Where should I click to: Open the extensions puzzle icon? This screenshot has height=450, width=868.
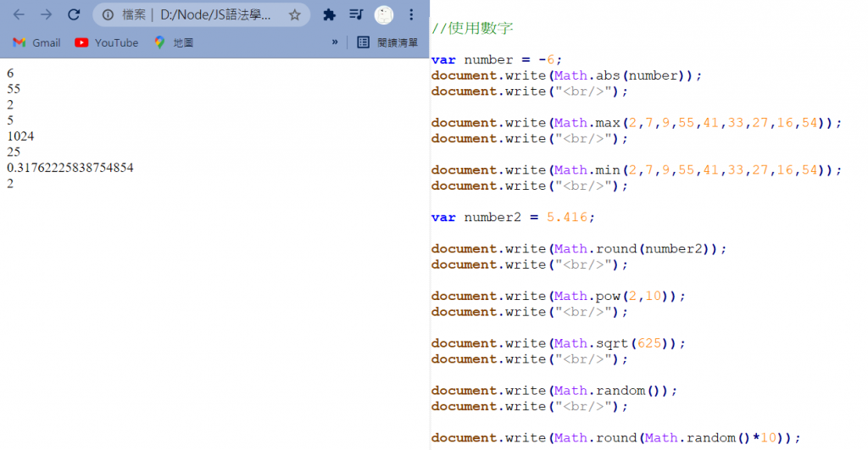(330, 15)
